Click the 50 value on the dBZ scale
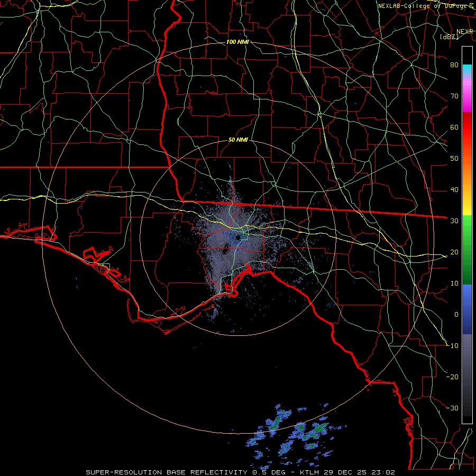The image size is (476, 476). [x=454, y=159]
